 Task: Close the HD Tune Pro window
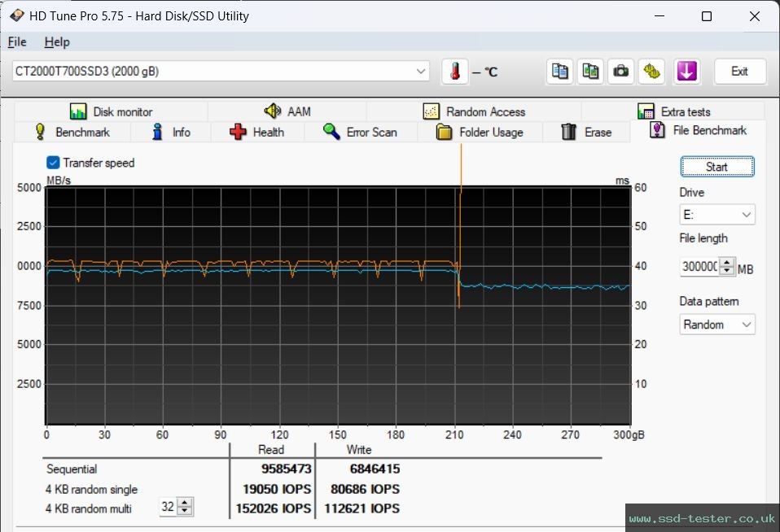point(755,16)
